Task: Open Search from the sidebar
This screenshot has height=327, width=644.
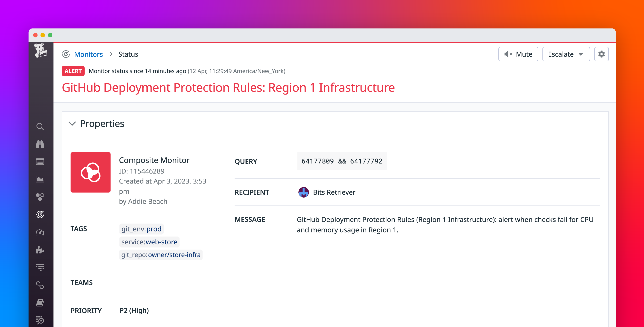Action: (40, 127)
